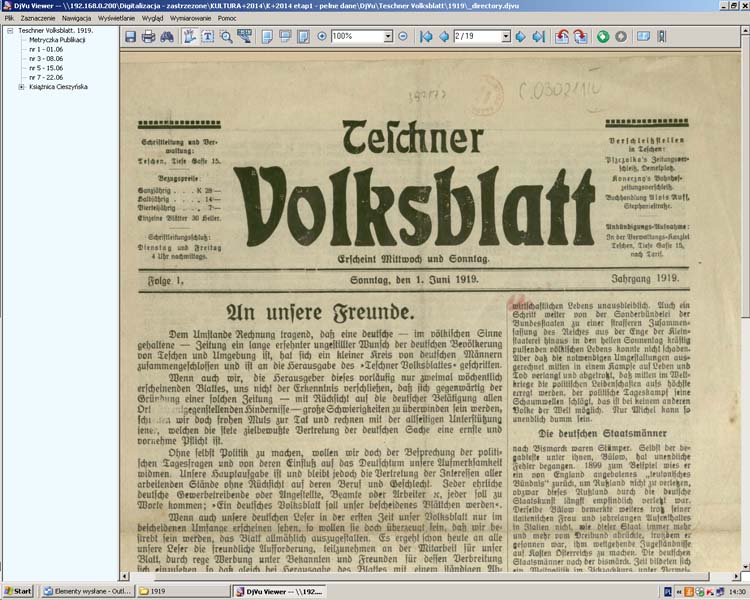
Task: Open the Pomoc menu
Action: 227,18
